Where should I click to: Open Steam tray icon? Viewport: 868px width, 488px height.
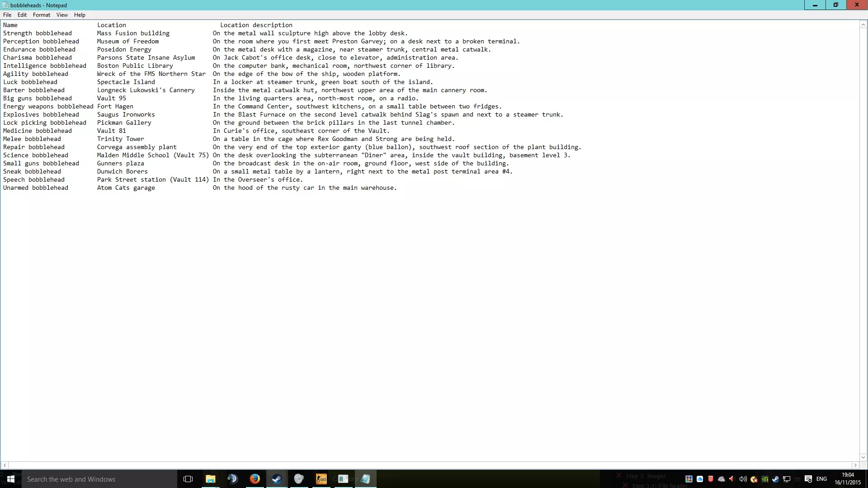pos(775,479)
